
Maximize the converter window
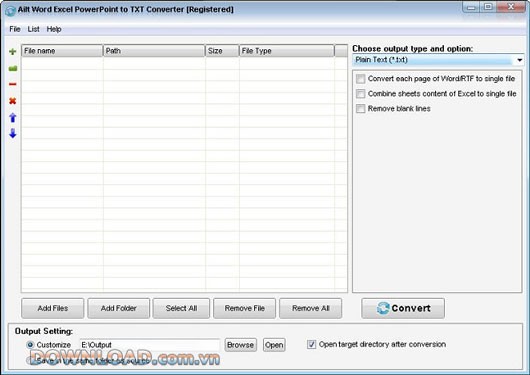(488, 7)
